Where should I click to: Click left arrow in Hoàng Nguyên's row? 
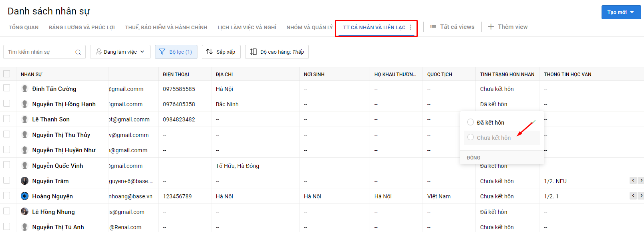click(x=633, y=196)
